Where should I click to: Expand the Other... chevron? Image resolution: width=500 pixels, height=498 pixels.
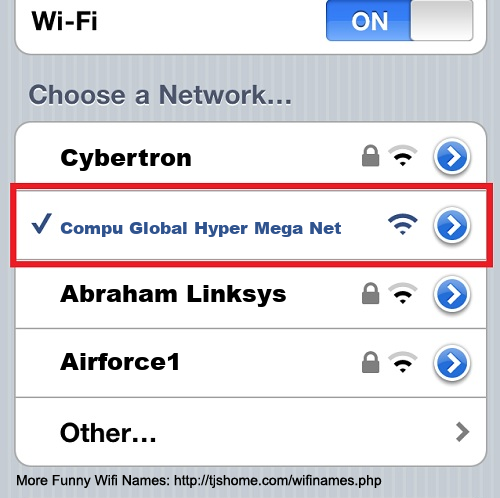462,432
